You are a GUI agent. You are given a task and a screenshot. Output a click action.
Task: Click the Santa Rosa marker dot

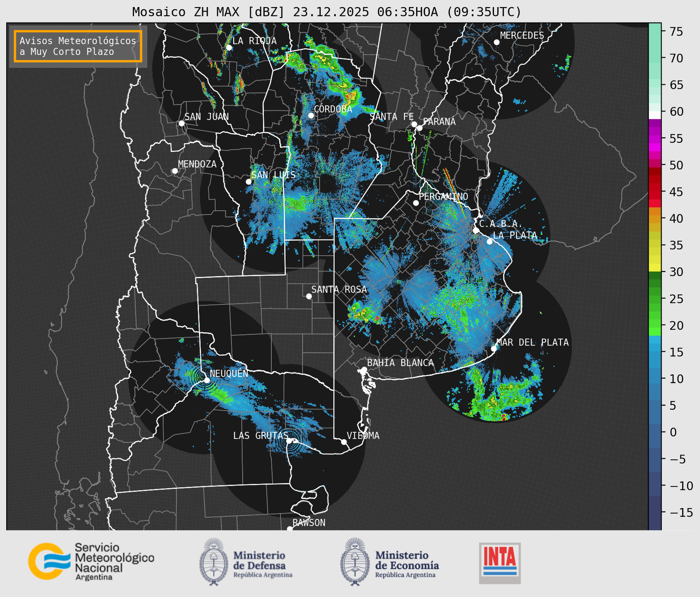(x=309, y=296)
